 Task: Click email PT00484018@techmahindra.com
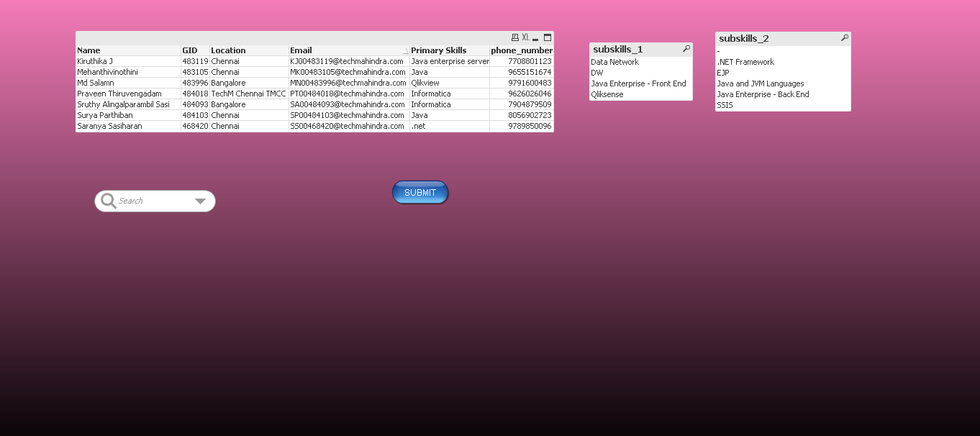349,94
